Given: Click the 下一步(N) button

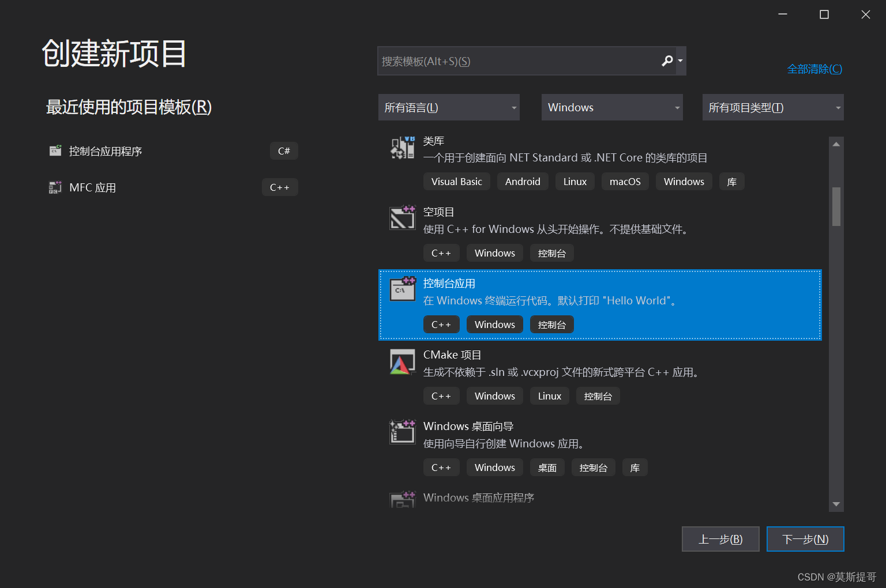Looking at the screenshot, I should 805,539.
